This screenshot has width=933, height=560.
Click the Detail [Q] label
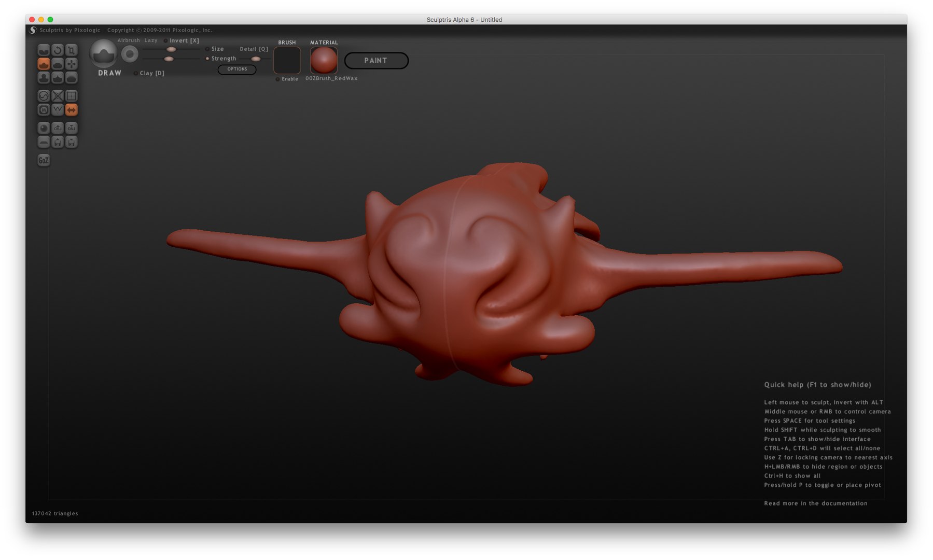coord(254,49)
